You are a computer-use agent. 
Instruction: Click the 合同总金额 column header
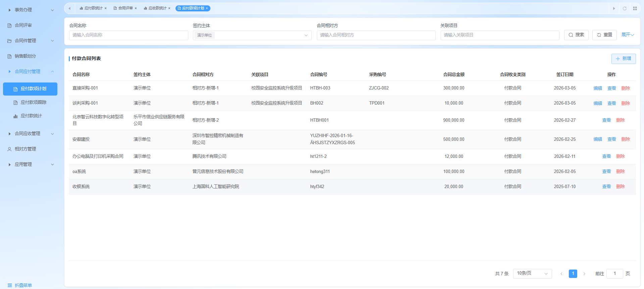point(454,74)
